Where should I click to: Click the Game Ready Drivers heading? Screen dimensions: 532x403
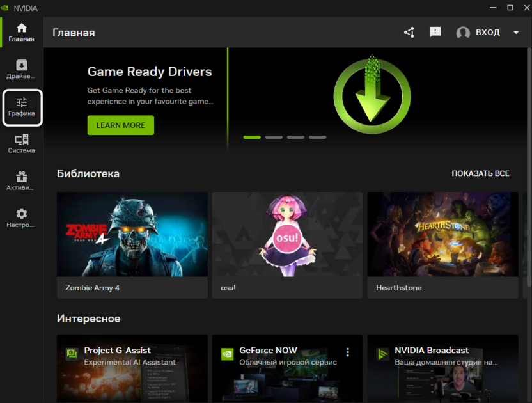click(150, 72)
